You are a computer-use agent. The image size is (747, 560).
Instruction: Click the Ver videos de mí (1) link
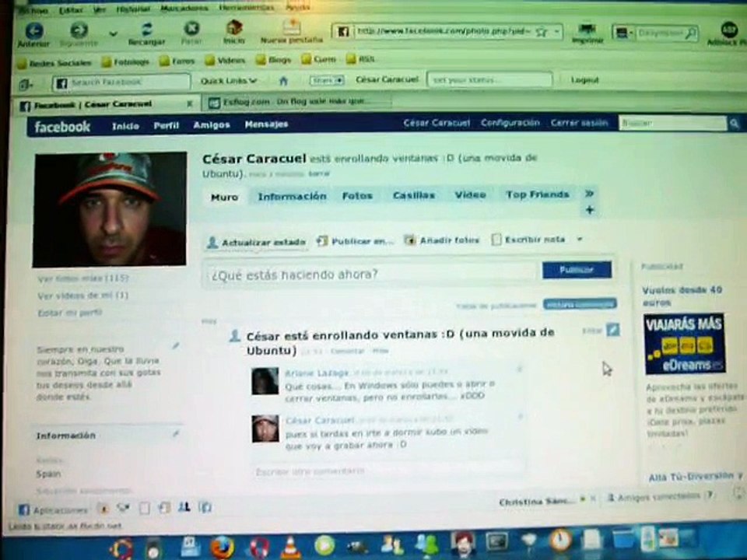tap(83, 296)
